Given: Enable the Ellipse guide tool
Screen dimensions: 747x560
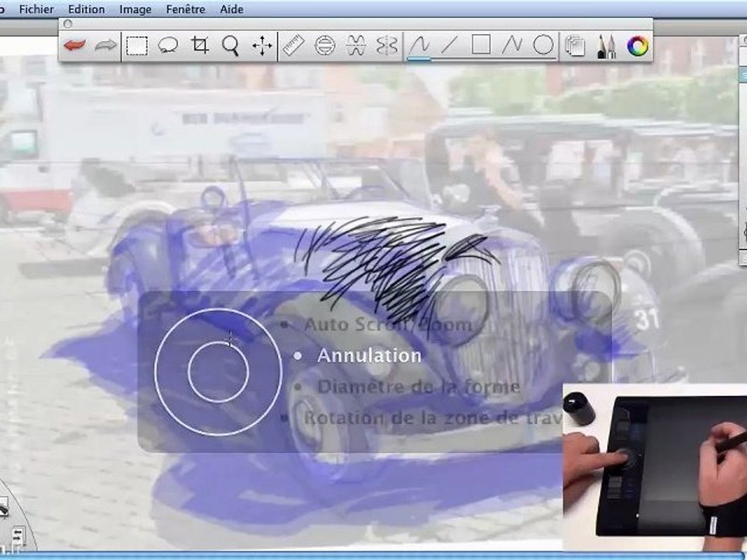Looking at the screenshot, I should coord(325,46).
